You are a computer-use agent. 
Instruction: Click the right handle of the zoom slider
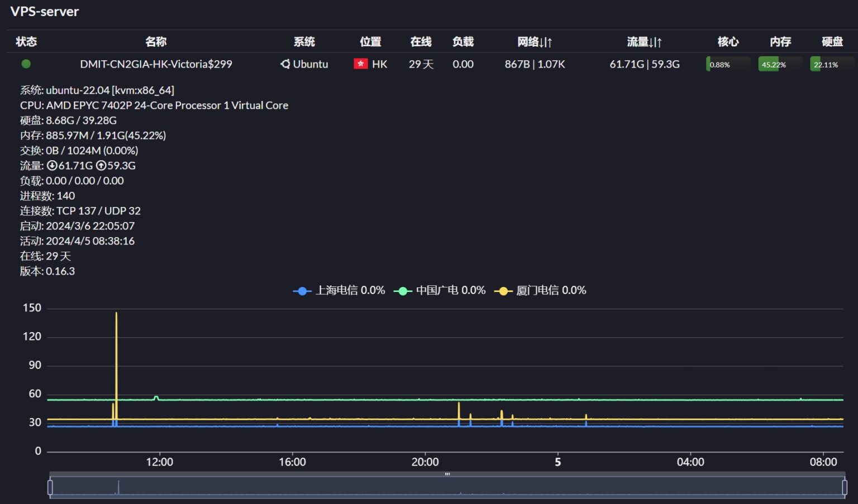coord(845,487)
